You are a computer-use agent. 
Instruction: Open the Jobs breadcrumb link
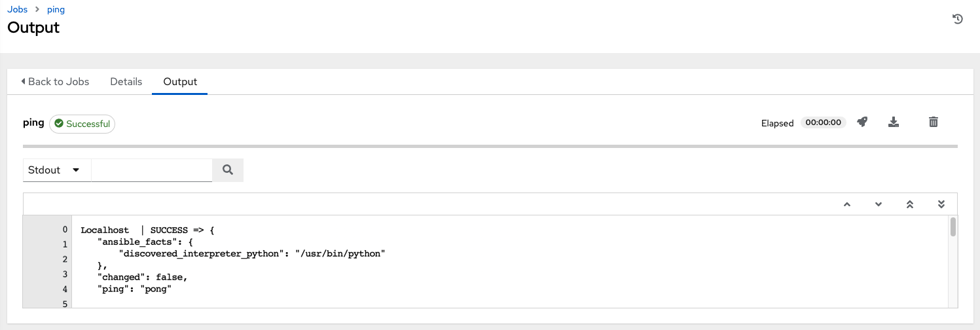coord(17,10)
